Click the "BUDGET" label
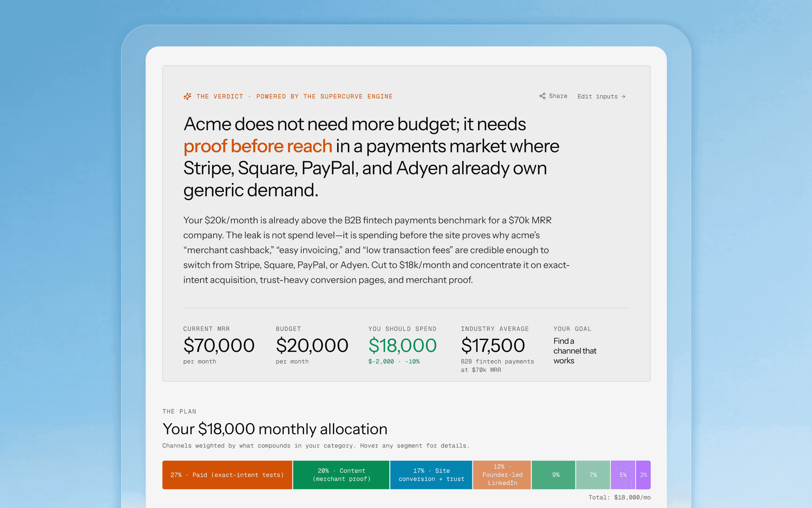 tap(288, 329)
